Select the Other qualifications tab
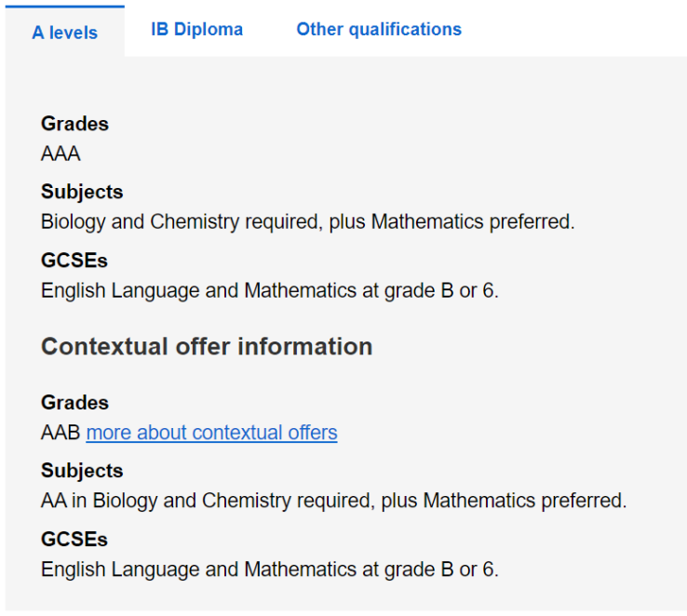Viewport: 687px width, 616px height. click(x=378, y=30)
